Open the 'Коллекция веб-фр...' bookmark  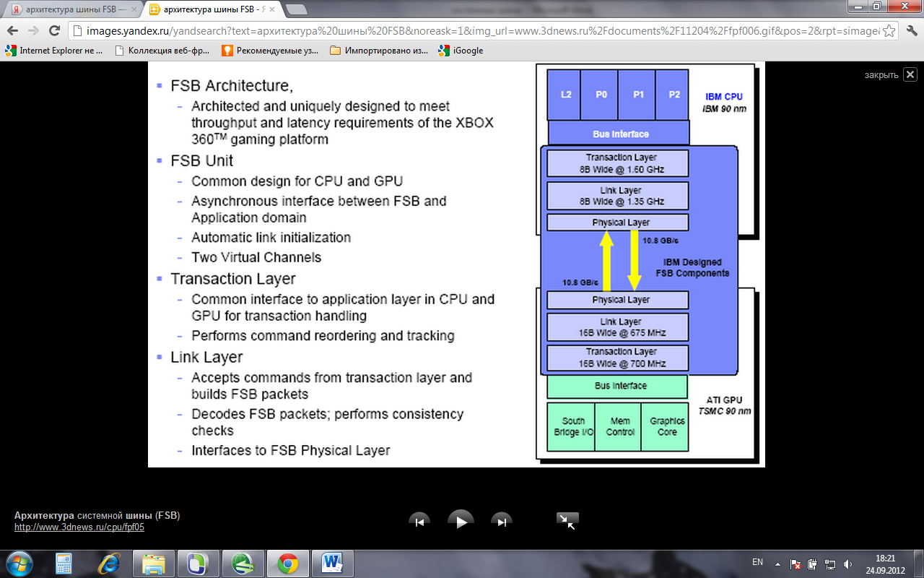[x=162, y=51]
